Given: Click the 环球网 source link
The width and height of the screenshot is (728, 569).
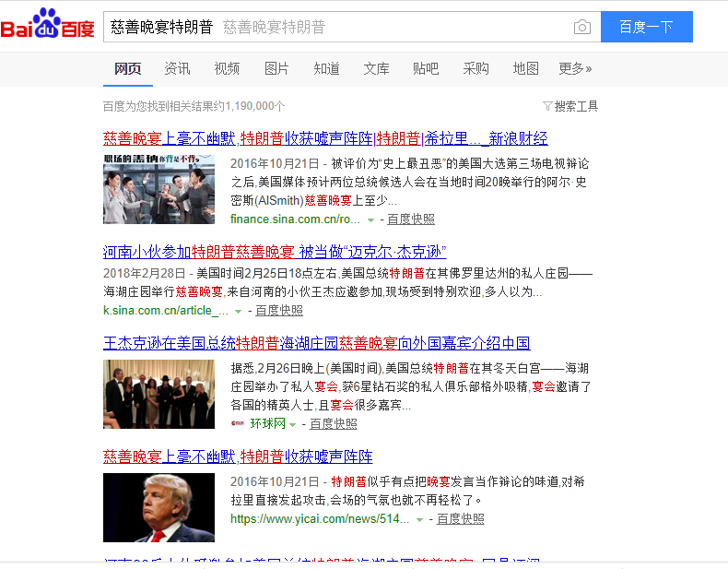Looking at the screenshot, I should pyautogui.click(x=268, y=423).
